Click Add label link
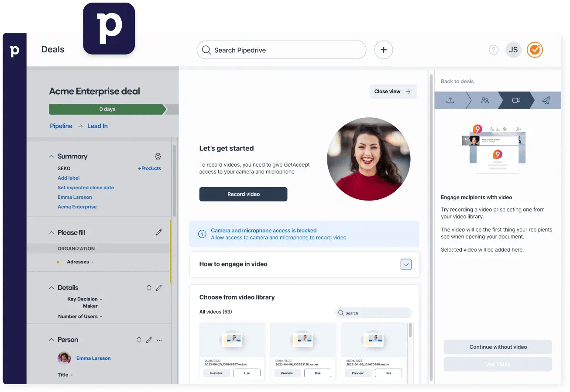 tap(69, 178)
